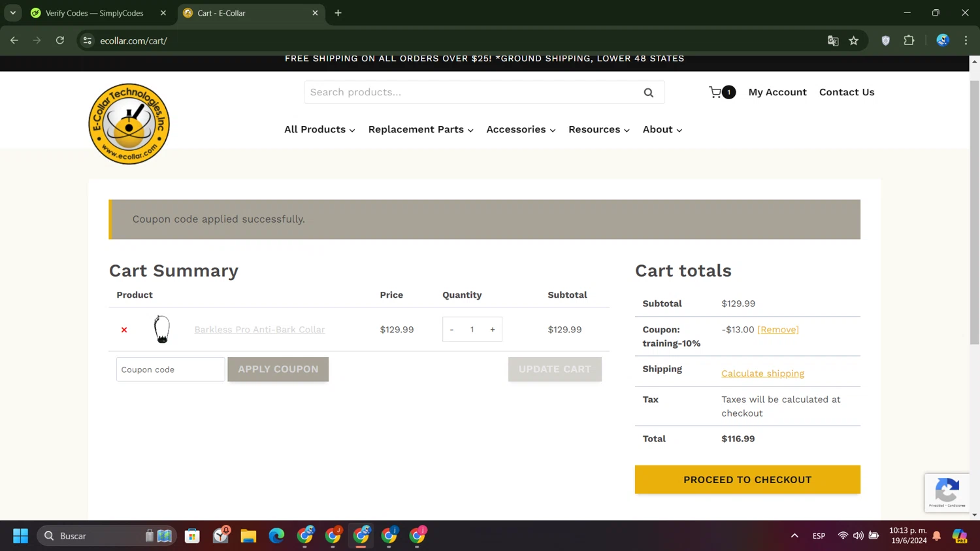Open notifications bell in taskbar
The width and height of the screenshot is (980, 551).
tap(937, 536)
